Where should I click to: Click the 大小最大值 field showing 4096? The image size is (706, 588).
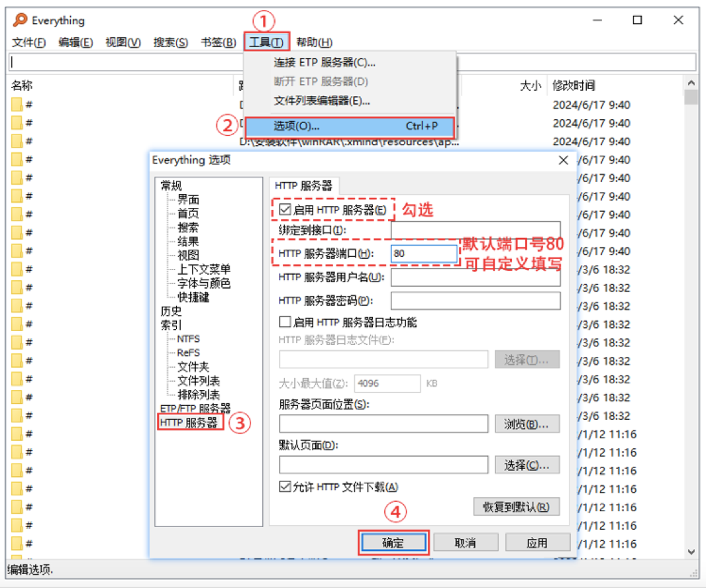coord(387,383)
